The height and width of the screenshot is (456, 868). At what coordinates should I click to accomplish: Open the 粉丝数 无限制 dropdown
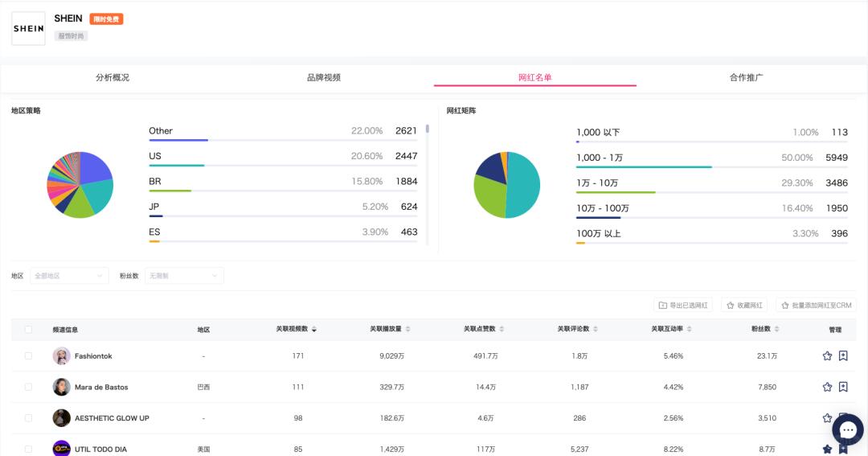point(184,275)
